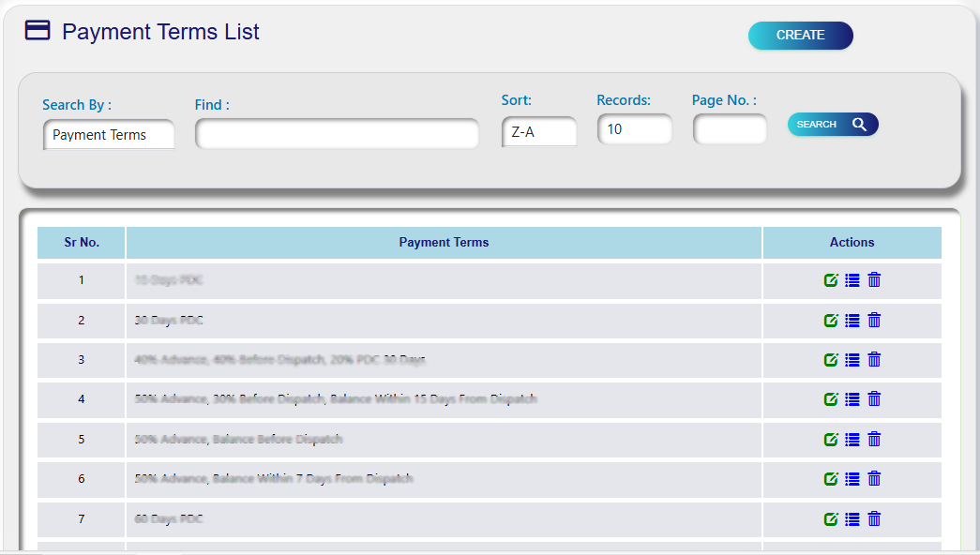View the details list icon for row 1
The height and width of the screenshot is (555, 980).
pos(852,280)
